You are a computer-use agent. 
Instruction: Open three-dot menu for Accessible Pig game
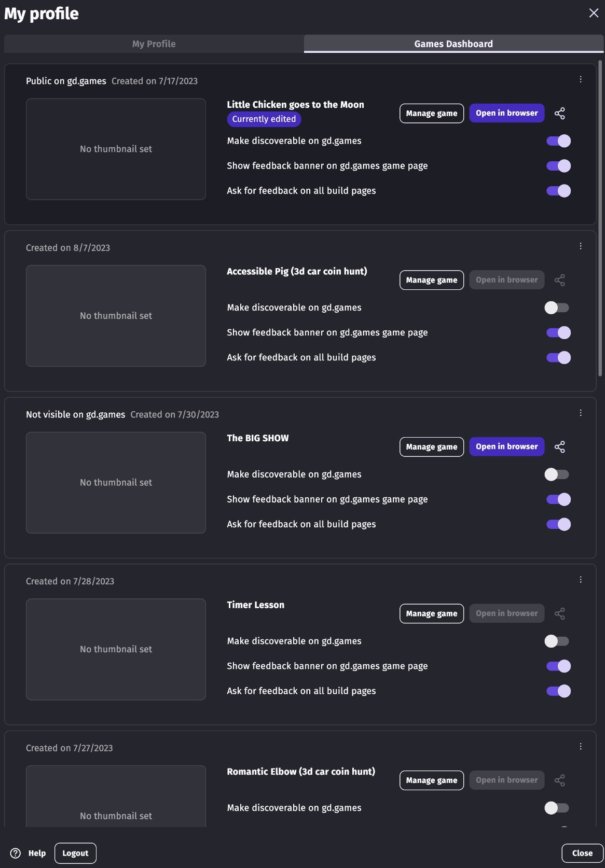click(x=581, y=246)
